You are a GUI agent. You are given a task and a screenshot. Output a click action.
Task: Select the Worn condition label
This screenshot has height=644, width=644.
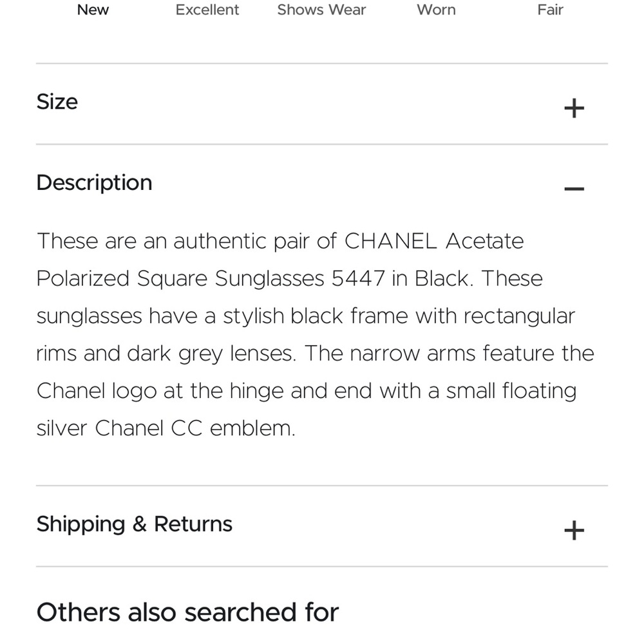(435, 10)
